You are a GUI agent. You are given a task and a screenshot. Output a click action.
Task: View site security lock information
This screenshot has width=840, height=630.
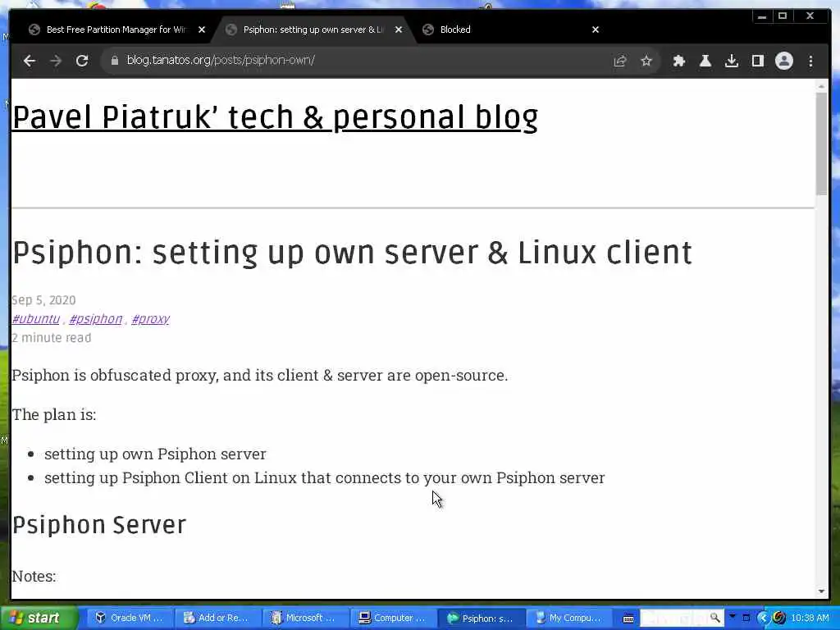114,61
